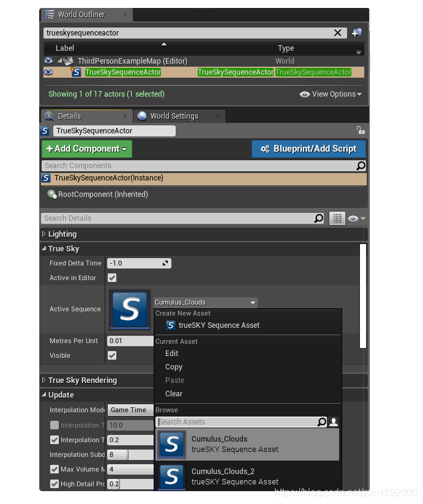The image size is (423, 504).
Task: Collapse the Update section
Action: [x=43, y=395]
